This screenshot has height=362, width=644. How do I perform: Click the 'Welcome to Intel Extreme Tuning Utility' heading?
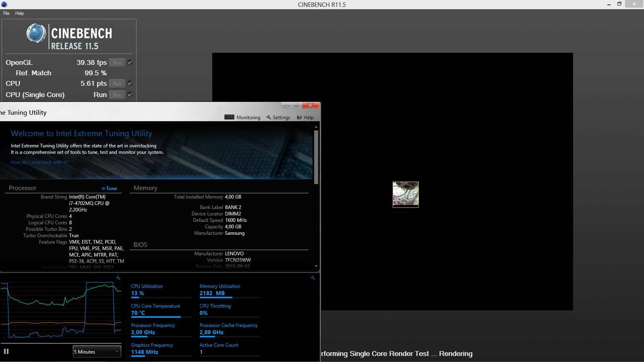[82, 133]
